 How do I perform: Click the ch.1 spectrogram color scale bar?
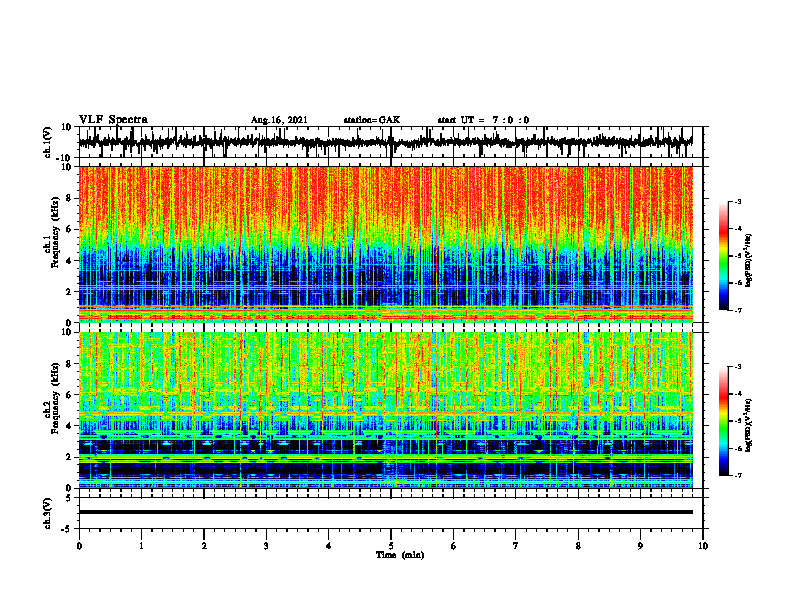(723, 256)
